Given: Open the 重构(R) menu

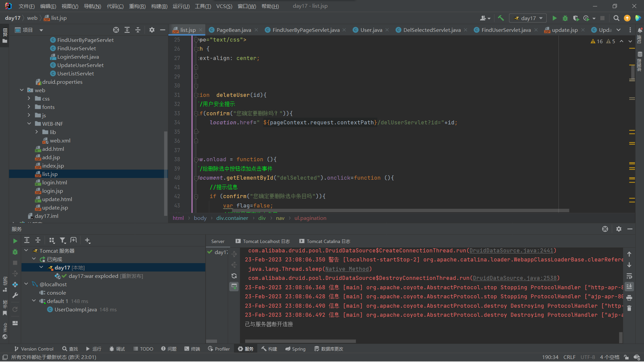Looking at the screenshot, I should point(137,6).
